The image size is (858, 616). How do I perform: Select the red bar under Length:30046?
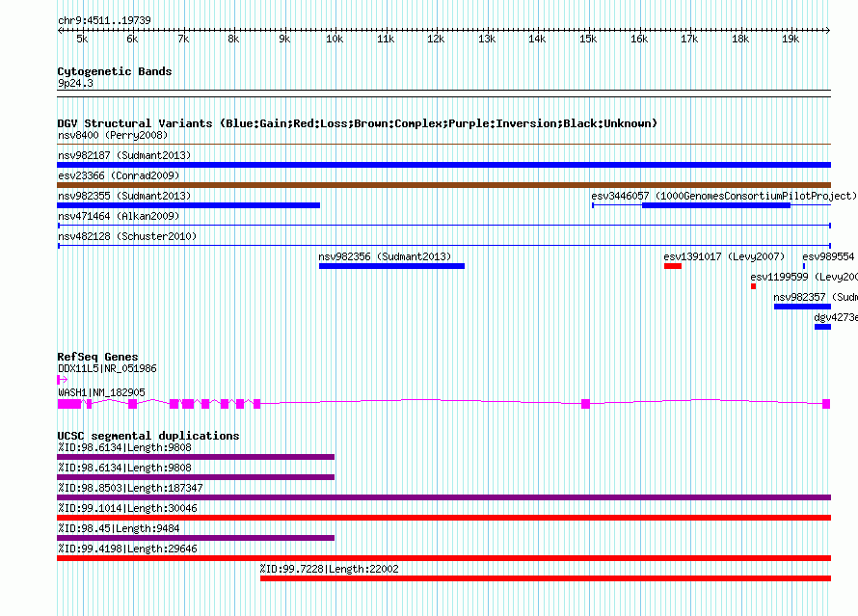pos(443,518)
